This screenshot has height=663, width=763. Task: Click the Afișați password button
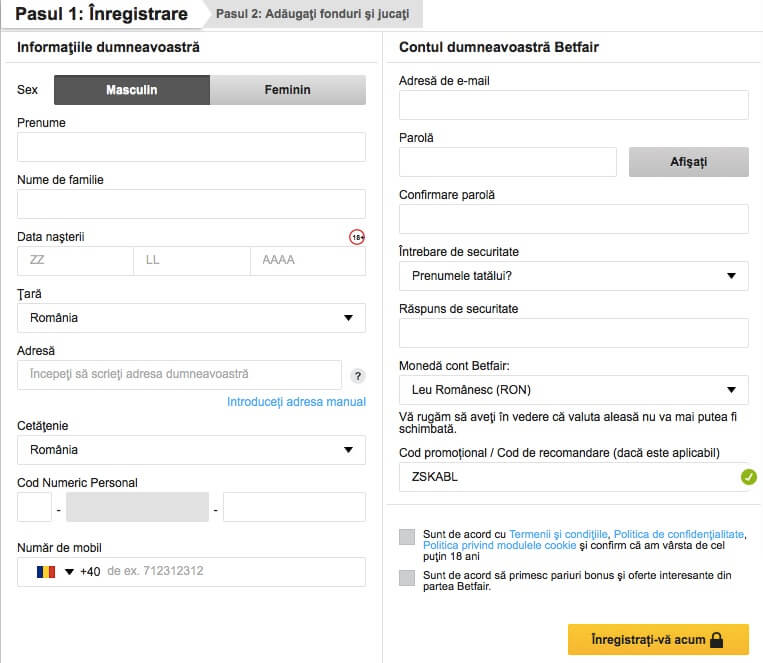click(689, 162)
